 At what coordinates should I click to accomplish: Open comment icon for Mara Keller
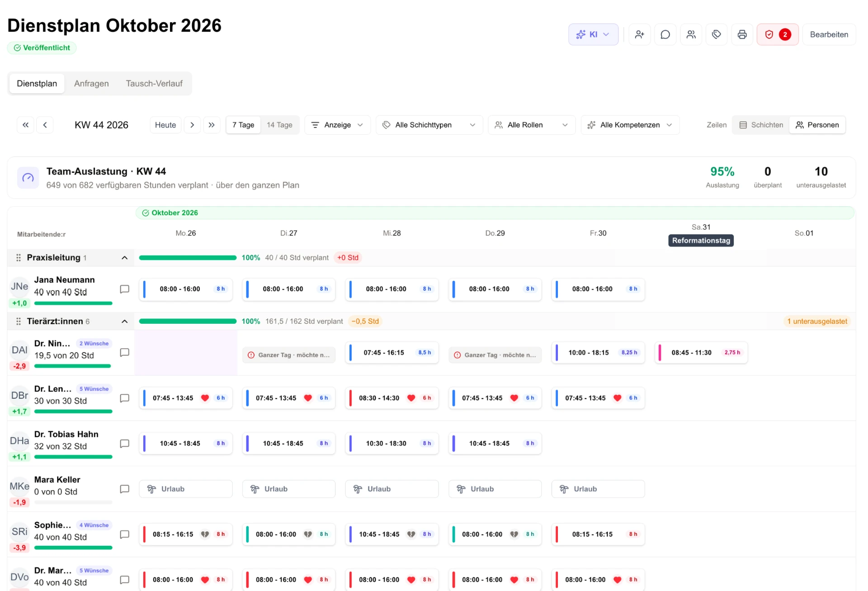click(124, 489)
